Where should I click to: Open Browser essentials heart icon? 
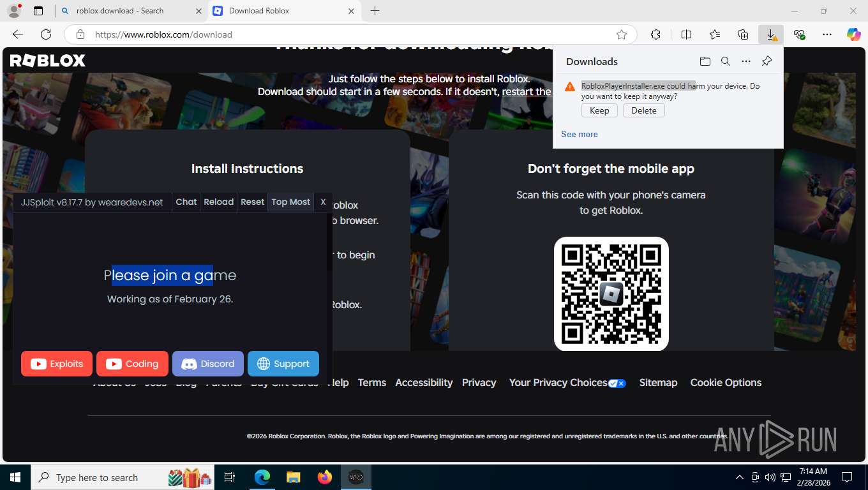(x=799, y=34)
